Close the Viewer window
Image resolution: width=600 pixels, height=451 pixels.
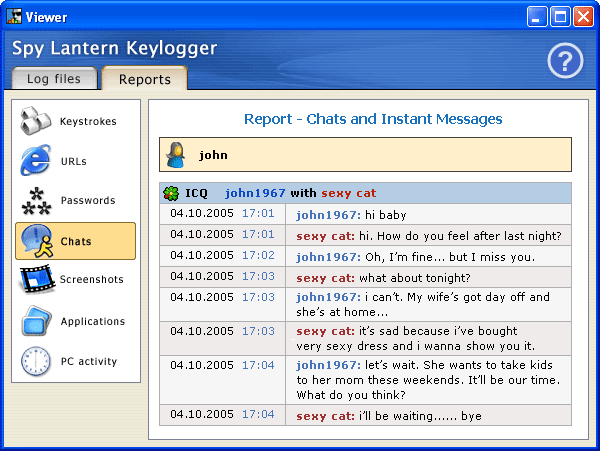point(584,17)
